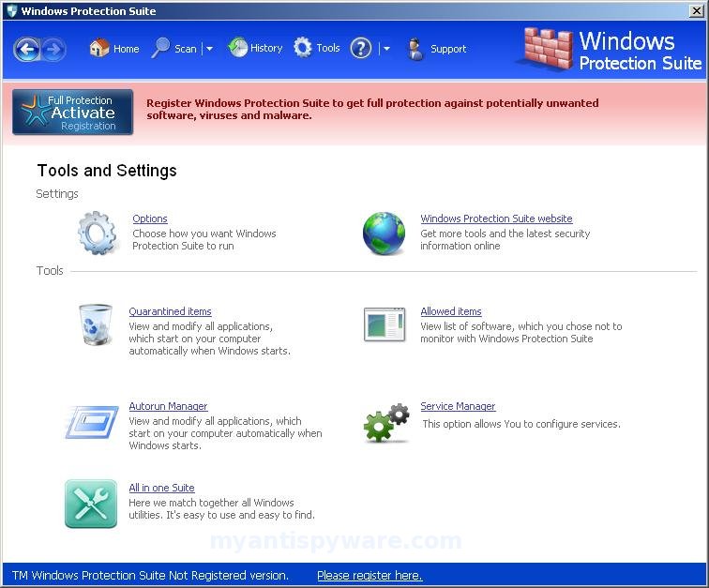Image resolution: width=709 pixels, height=588 pixels.
Task: Open the Scan toolbar label
Action: (x=186, y=49)
